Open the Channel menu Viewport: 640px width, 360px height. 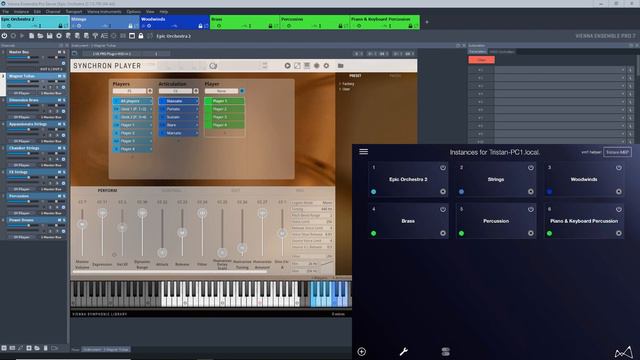point(53,12)
